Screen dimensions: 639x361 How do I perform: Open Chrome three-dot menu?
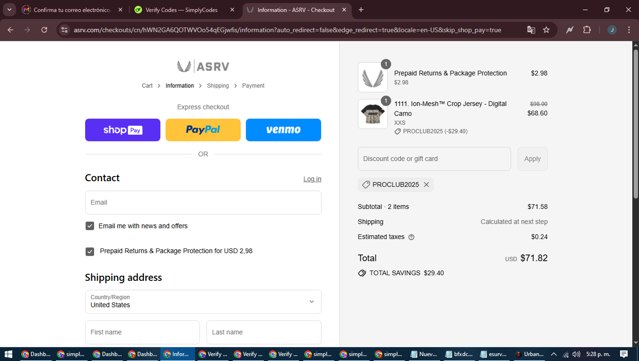[629, 30]
